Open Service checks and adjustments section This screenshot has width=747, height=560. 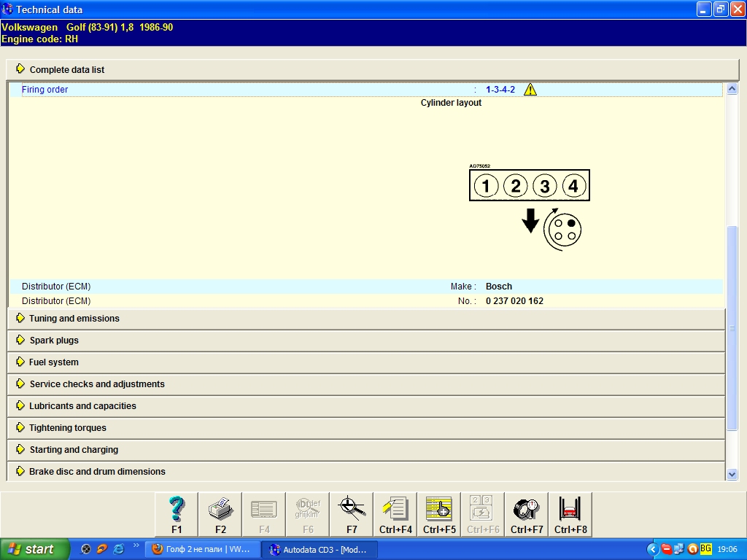[96, 384]
